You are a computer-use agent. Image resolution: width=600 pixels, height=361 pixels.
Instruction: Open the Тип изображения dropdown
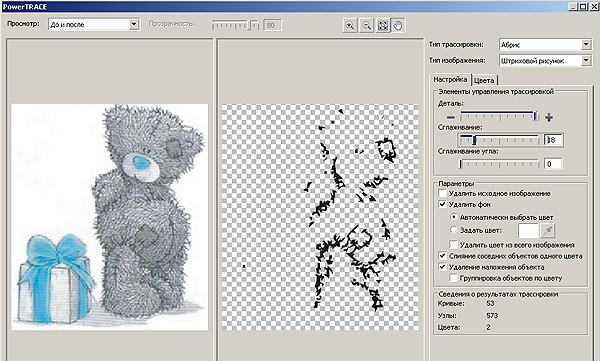(x=545, y=60)
